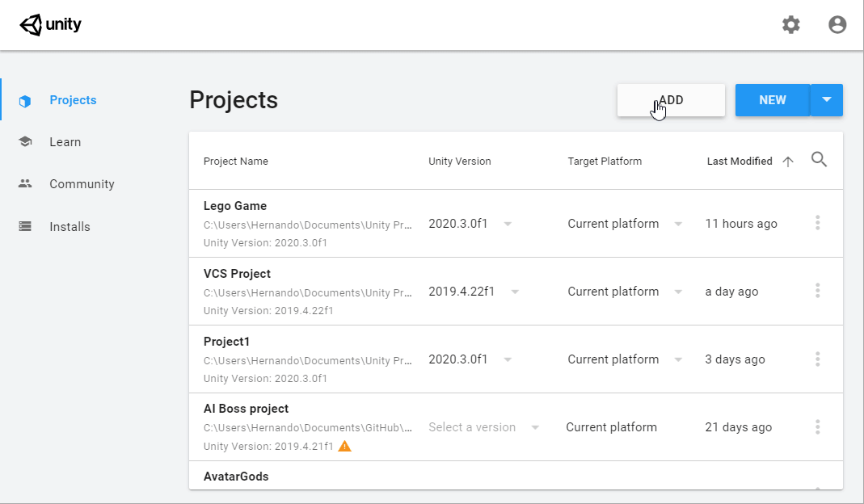The width and height of the screenshot is (864, 504).
Task: Open the Community tab
Action: (x=82, y=184)
